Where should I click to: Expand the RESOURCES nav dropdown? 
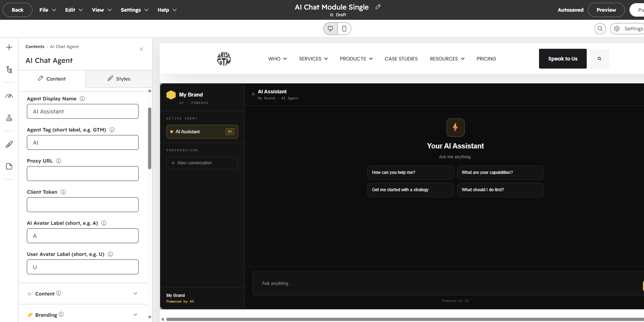(x=447, y=59)
